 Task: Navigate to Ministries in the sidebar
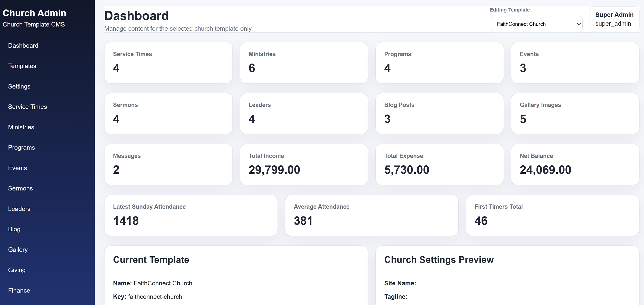[x=21, y=127]
